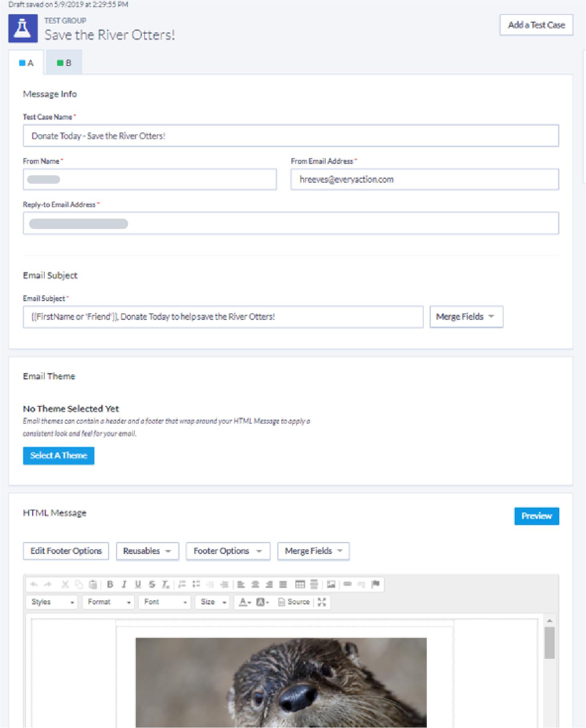Image resolution: width=586 pixels, height=728 pixels.
Task: Insert a table via the table icon
Action: coord(300,584)
